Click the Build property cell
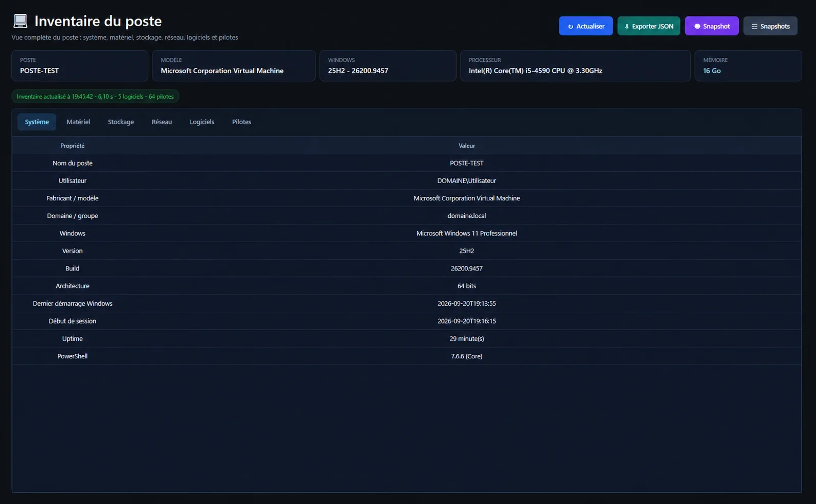This screenshot has height=504, width=816. tap(73, 268)
